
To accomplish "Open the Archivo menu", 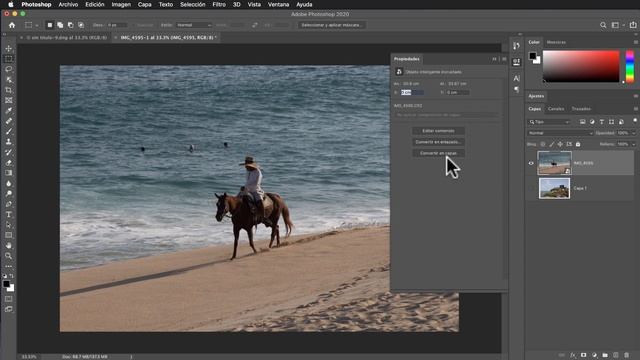I will 68,4.
